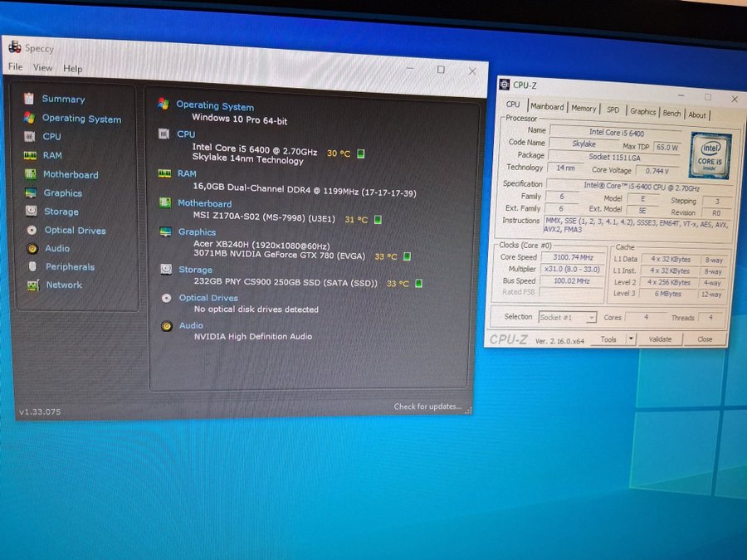Switch to the Mainboard tab in CPU-Z
The height and width of the screenshot is (560, 747).
pos(548,107)
